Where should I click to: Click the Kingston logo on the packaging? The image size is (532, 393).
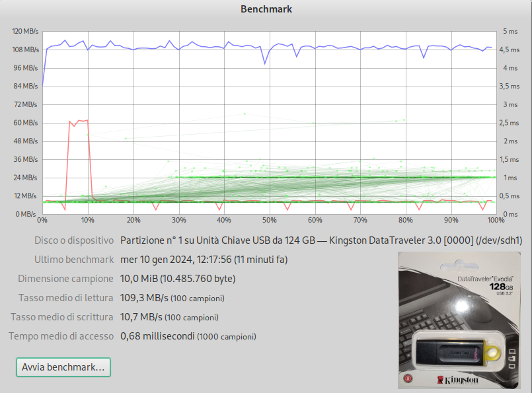(x=456, y=380)
